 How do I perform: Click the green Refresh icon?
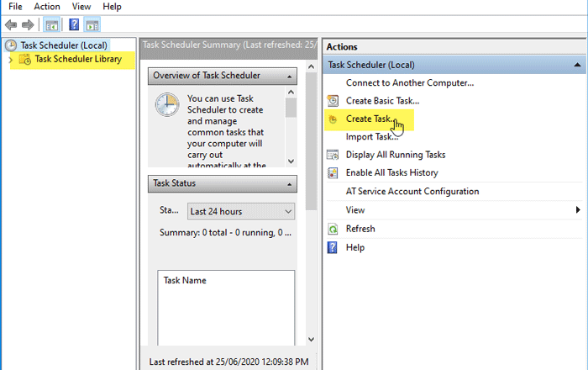pyautogui.click(x=333, y=229)
